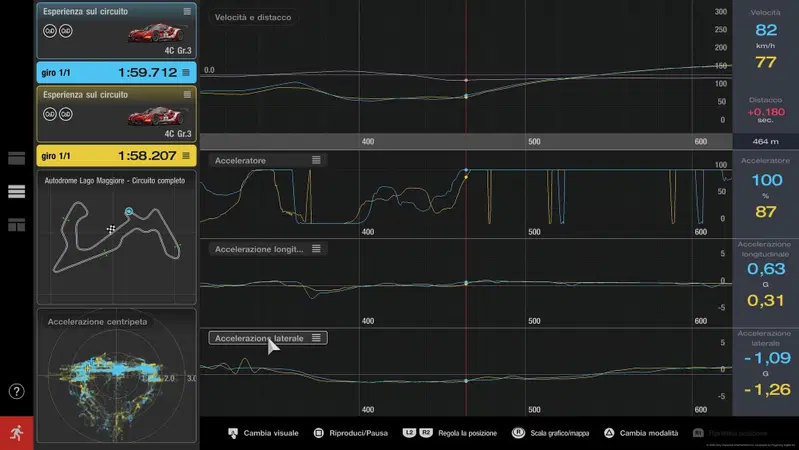Select the blue lap car thumbnail

(x=156, y=33)
